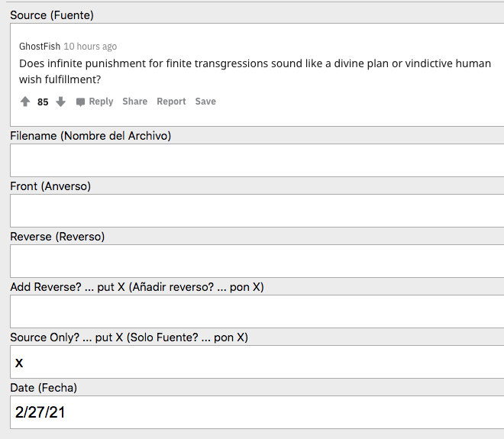Click the speech bubble reply icon

pyautogui.click(x=81, y=102)
